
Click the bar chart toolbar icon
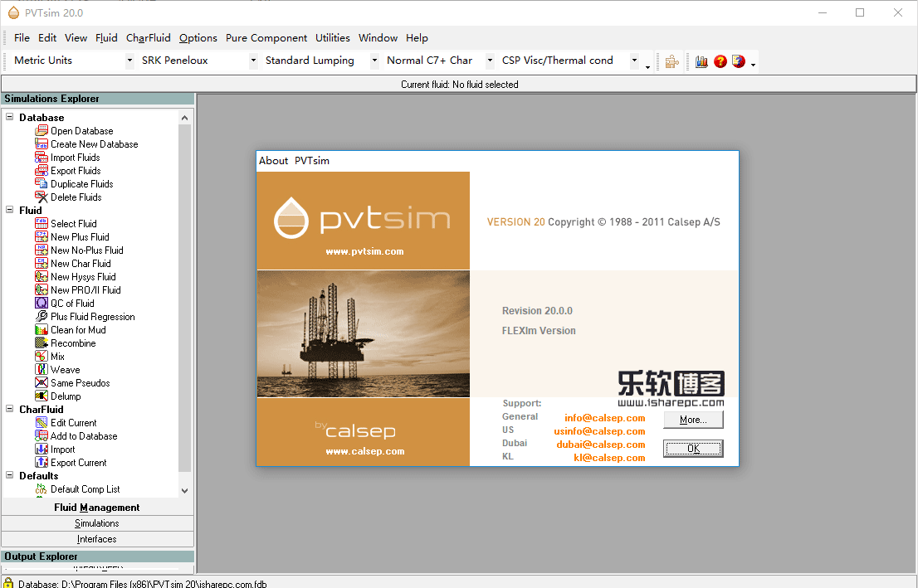[x=701, y=61]
